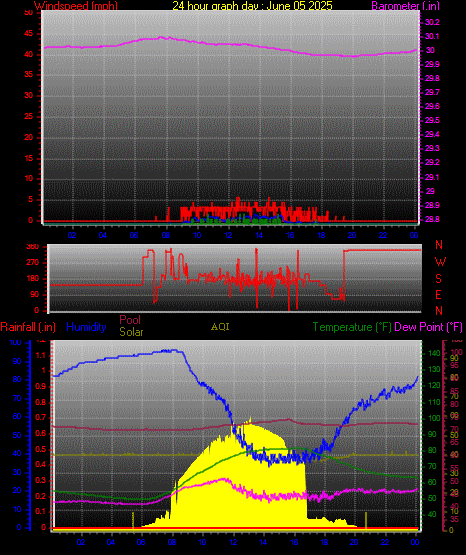Click hour label 02 under windspeed graph
The height and width of the screenshot is (555, 466).
pos(72,235)
